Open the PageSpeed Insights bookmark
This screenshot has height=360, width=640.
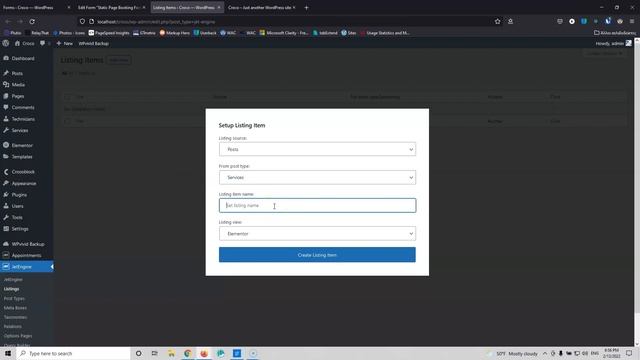point(109,33)
